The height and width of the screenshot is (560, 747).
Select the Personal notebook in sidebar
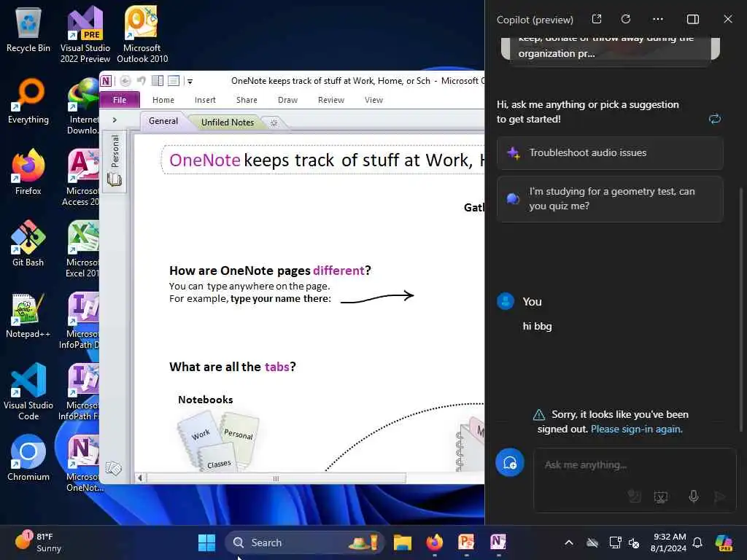point(115,161)
